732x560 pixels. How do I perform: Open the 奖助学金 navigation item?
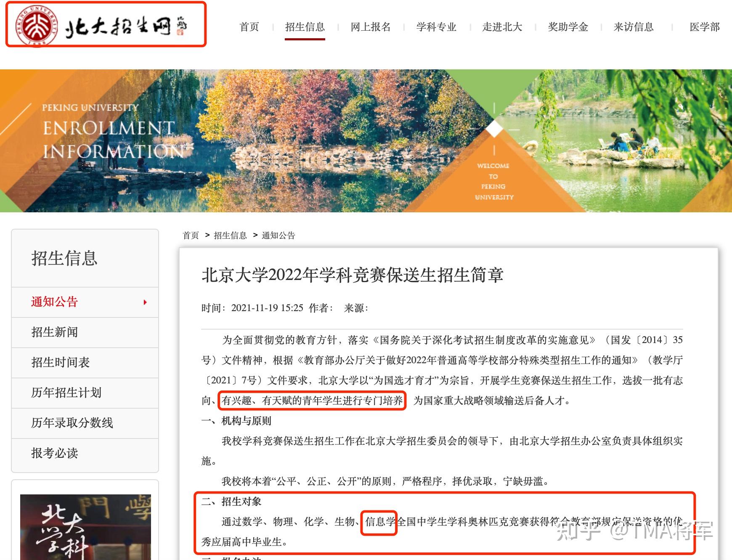pos(568,27)
